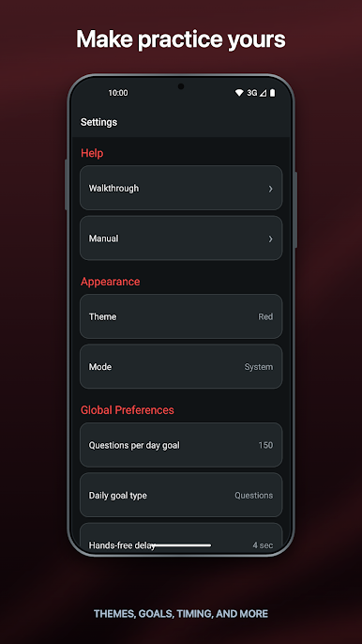The width and height of the screenshot is (362, 644).
Task: Tap the System mode value
Action: (x=259, y=367)
